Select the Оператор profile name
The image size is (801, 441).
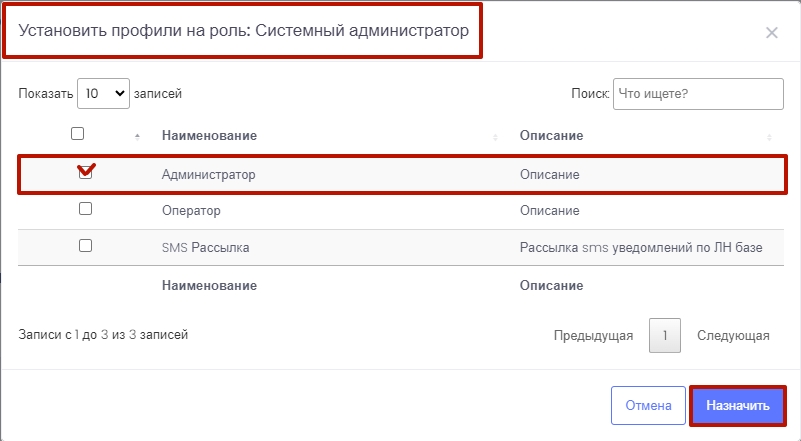pos(190,211)
